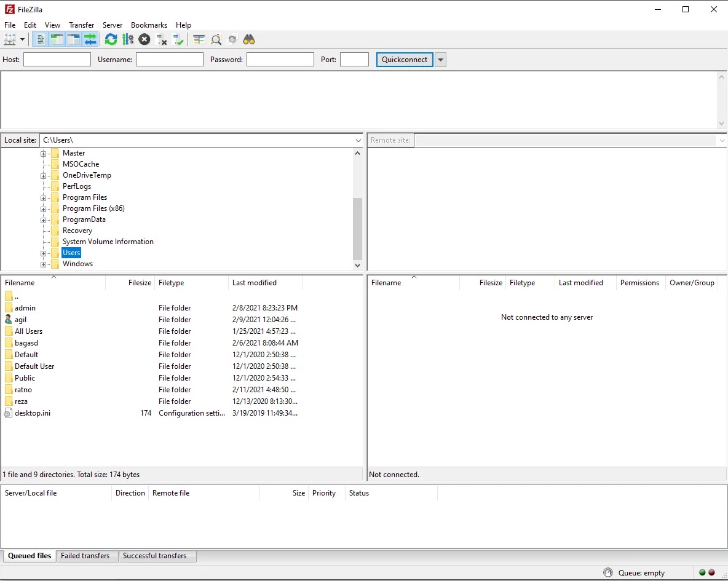Switch to Failed transfers tab
Image resolution: width=728 pixels, height=581 pixels.
pos(85,556)
